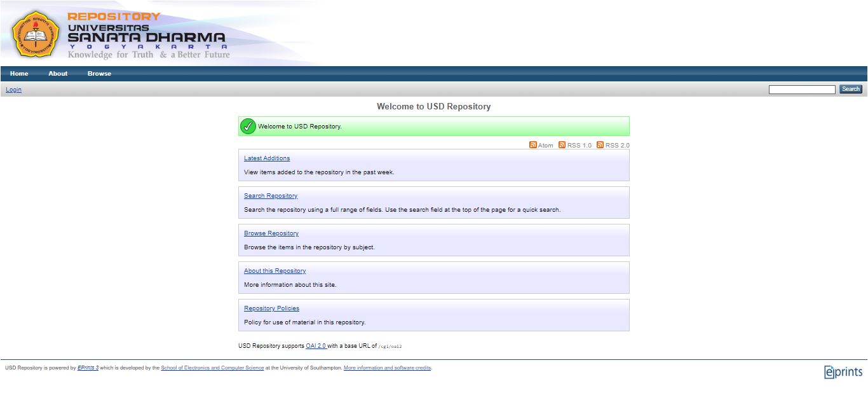This screenshot has height=393, width=868.
Task: Click the Login link
Action: (x=13, y=90)
